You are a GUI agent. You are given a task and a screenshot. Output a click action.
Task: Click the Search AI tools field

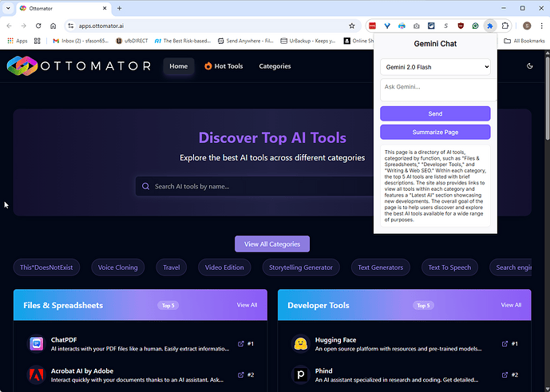(x=255, y=186)
